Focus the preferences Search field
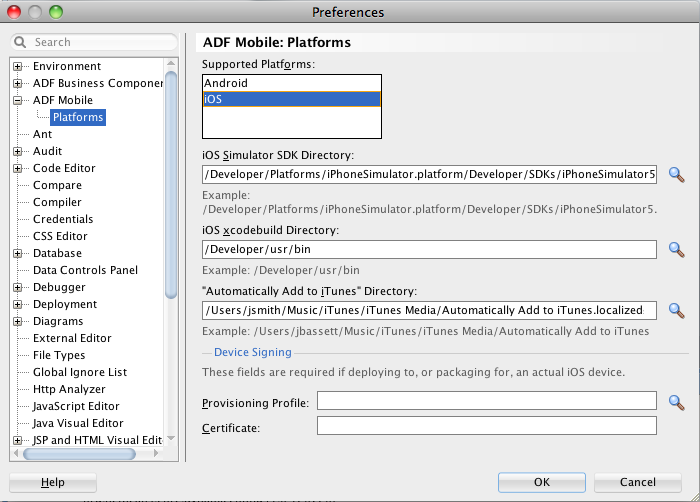The image size is (700, 502). (94, 42)
